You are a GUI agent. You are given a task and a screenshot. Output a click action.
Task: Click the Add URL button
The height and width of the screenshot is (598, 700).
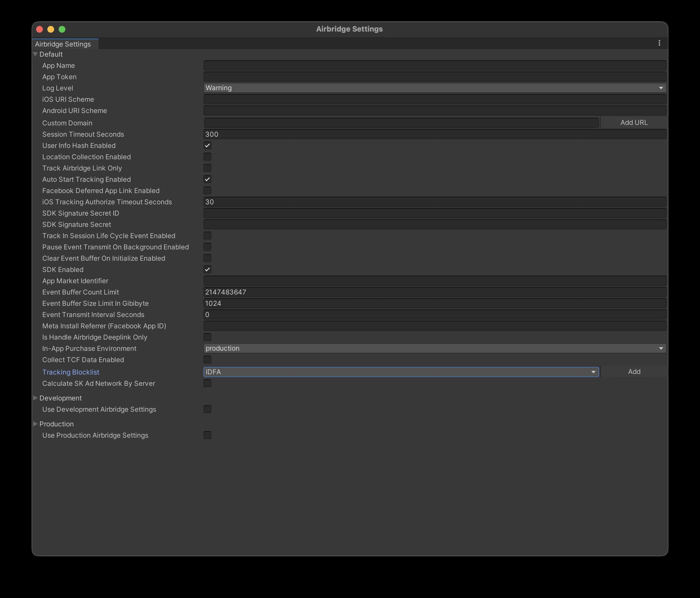coord(634,123)
